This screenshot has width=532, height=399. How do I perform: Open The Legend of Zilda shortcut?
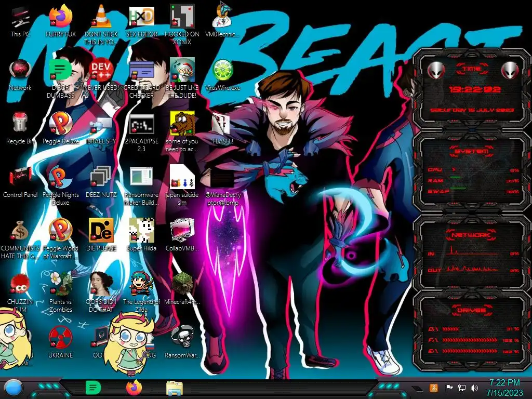tap(141, 292)
